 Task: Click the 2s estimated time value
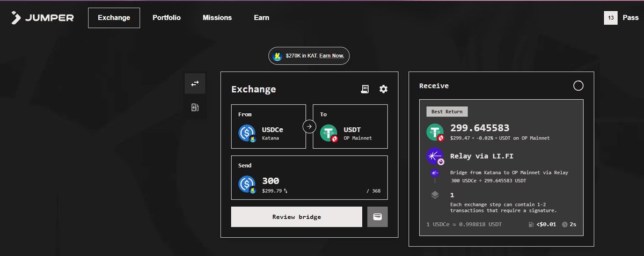(x=574, y=223)
